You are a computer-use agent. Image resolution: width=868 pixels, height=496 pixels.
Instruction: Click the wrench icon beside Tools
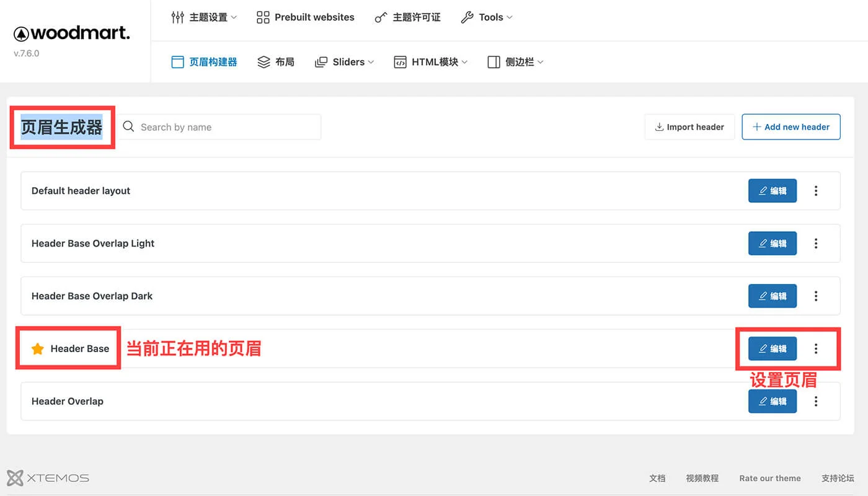coord(467,17)
